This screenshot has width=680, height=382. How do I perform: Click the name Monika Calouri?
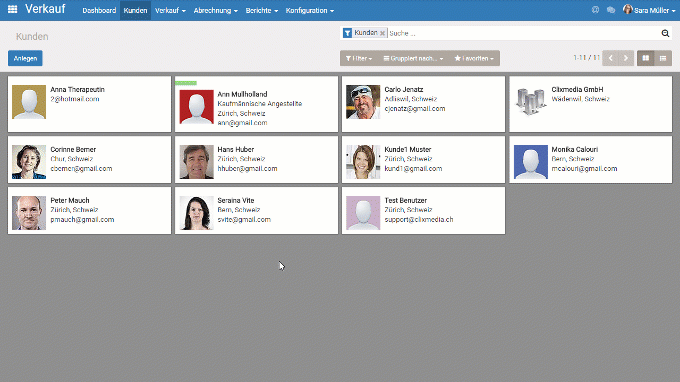click(575, 149)
